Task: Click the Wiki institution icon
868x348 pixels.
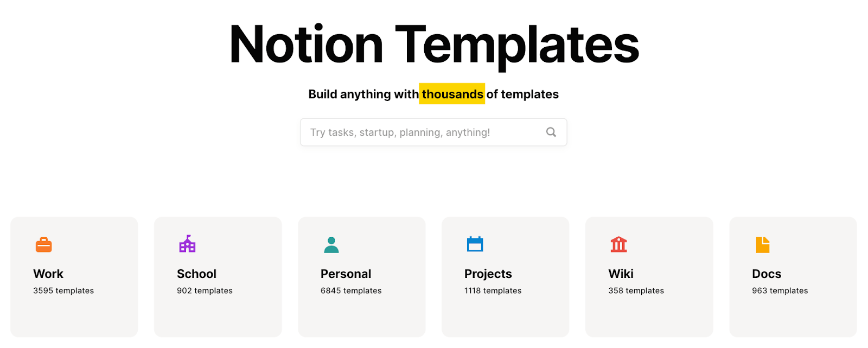Action: pos(619,244)
